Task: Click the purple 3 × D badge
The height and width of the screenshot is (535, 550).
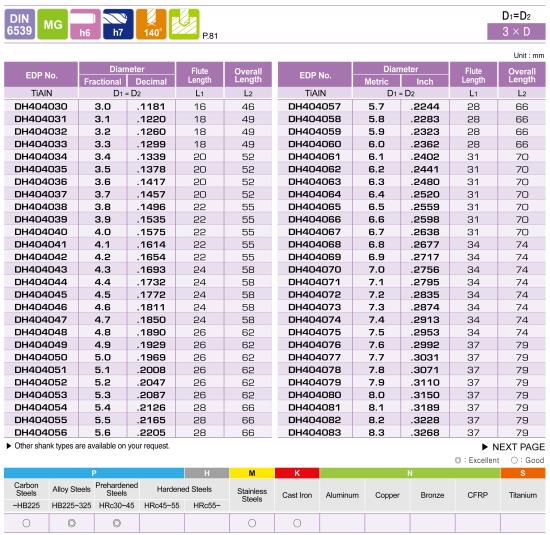Action: [x=516, y=32]
